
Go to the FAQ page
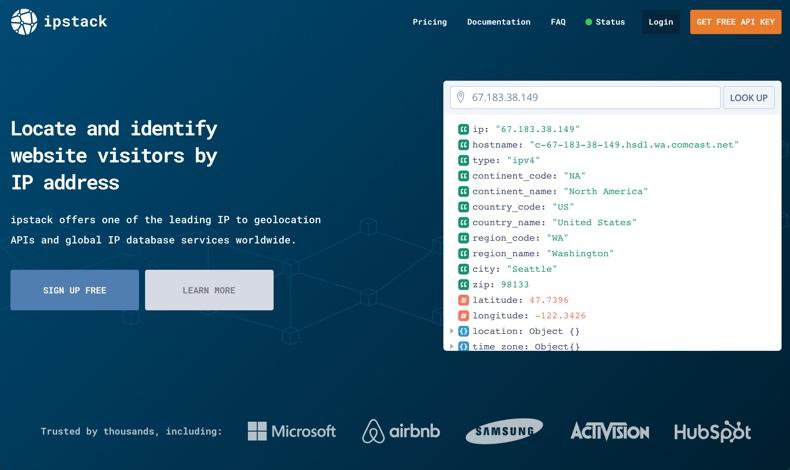(558, 22)
